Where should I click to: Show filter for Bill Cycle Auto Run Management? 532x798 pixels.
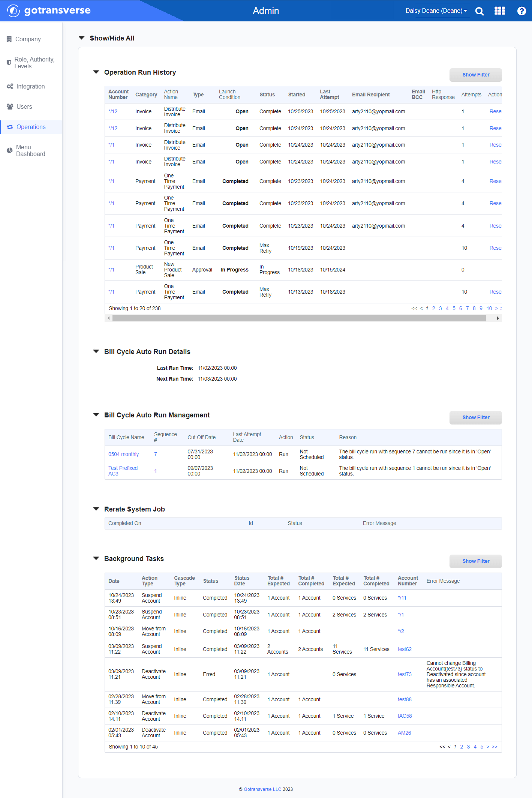pyautogui.click(x=475, y=417)
